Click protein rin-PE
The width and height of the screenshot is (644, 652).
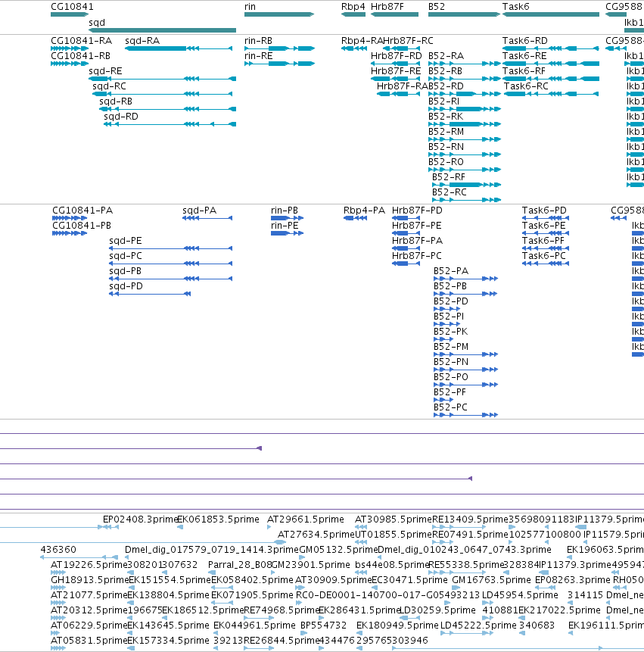287,233
